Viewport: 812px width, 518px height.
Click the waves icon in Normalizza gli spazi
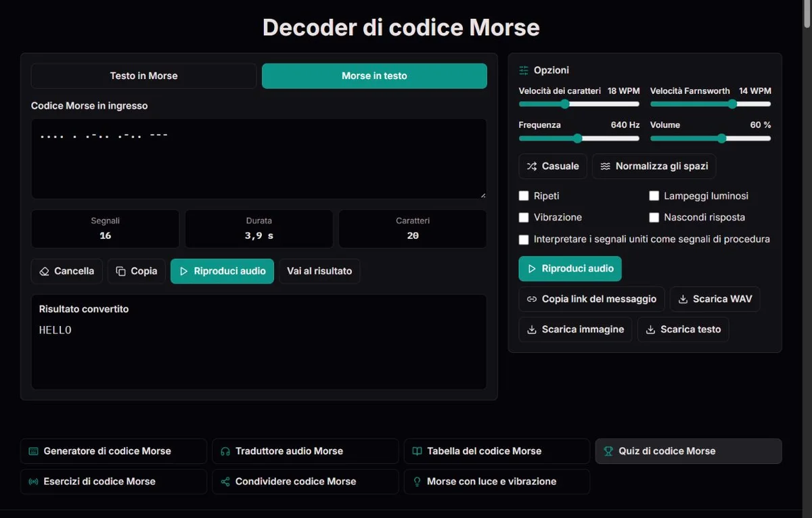point(606,166)
